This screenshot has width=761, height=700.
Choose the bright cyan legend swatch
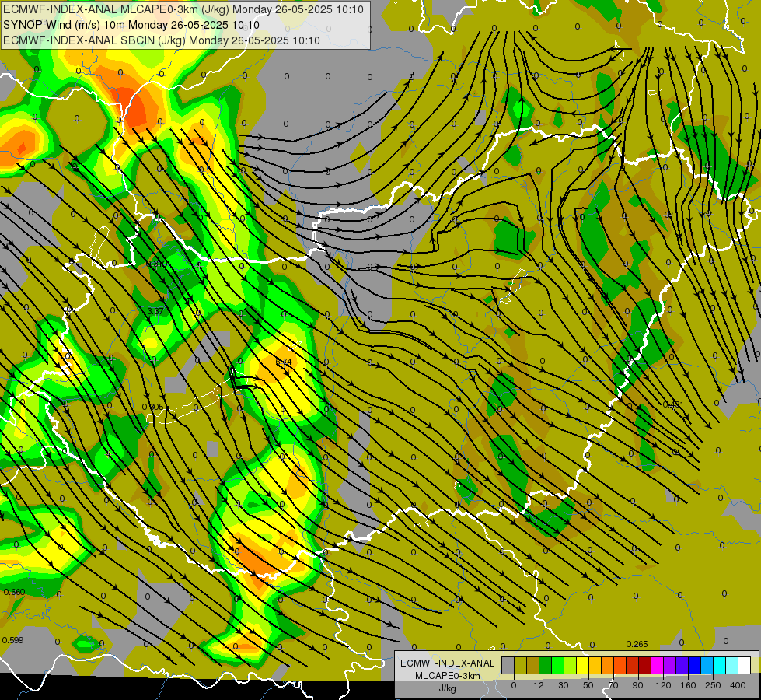[719, 666]
